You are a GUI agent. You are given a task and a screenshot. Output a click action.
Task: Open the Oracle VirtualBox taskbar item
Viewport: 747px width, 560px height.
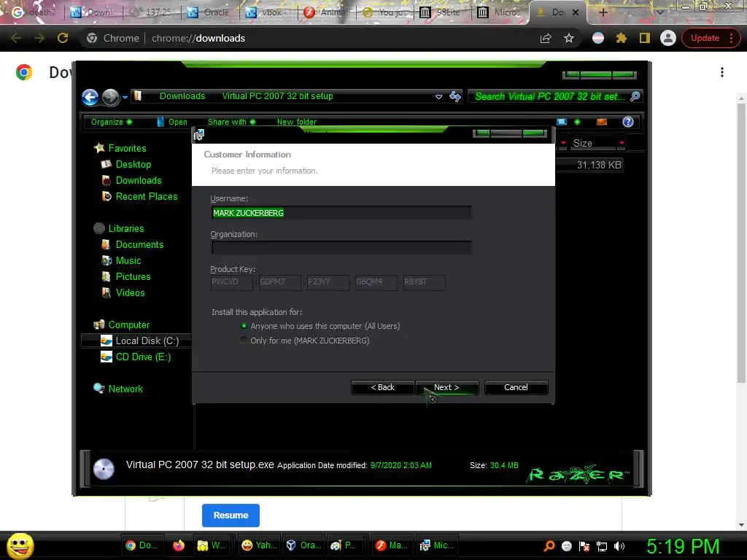[304, 545]
